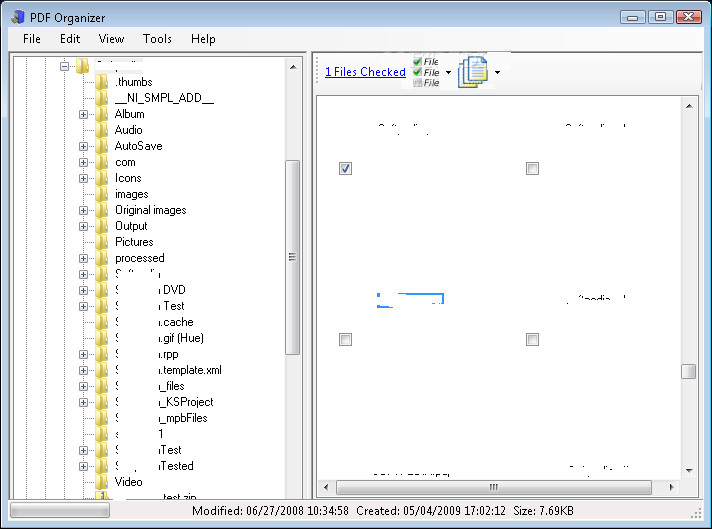This screenshot has width=712, height=529.
Task: Open the File menu
Action: coord(32,39)
